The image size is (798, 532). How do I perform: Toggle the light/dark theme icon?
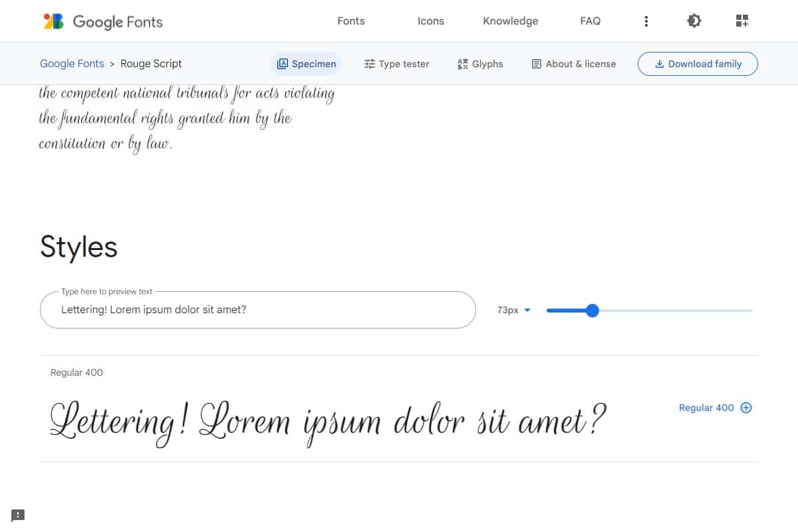pos(694,21)
